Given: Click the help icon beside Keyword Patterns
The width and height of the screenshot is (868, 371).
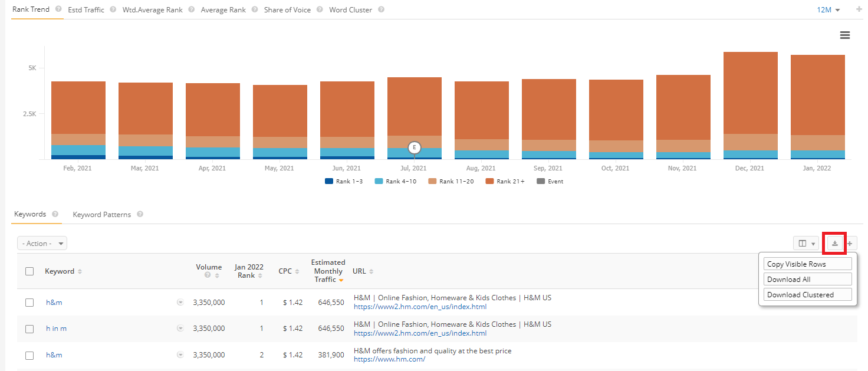Looking at the screenshot, I should (x=140, y=215).
